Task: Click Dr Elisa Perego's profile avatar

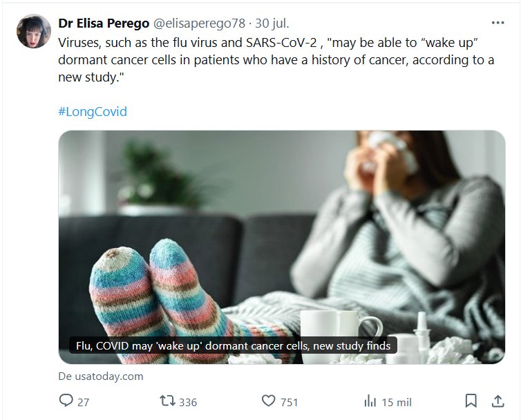Action: (x=33, y=31)
